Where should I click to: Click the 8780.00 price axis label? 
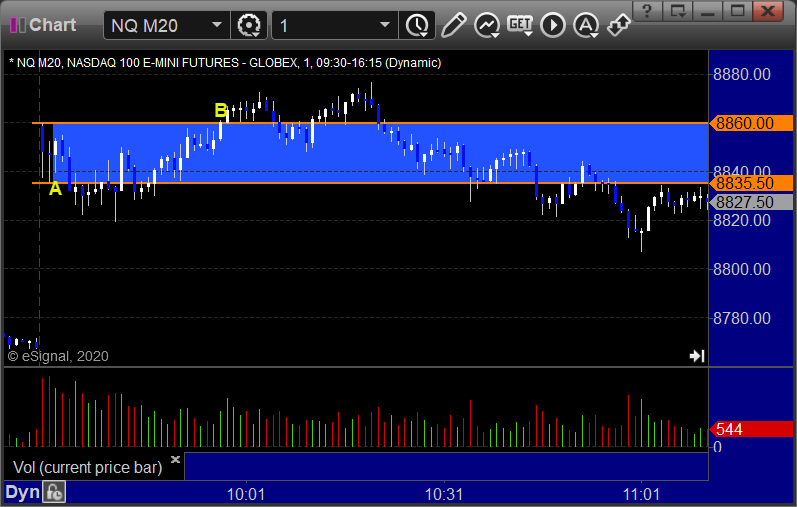(742, 318)
